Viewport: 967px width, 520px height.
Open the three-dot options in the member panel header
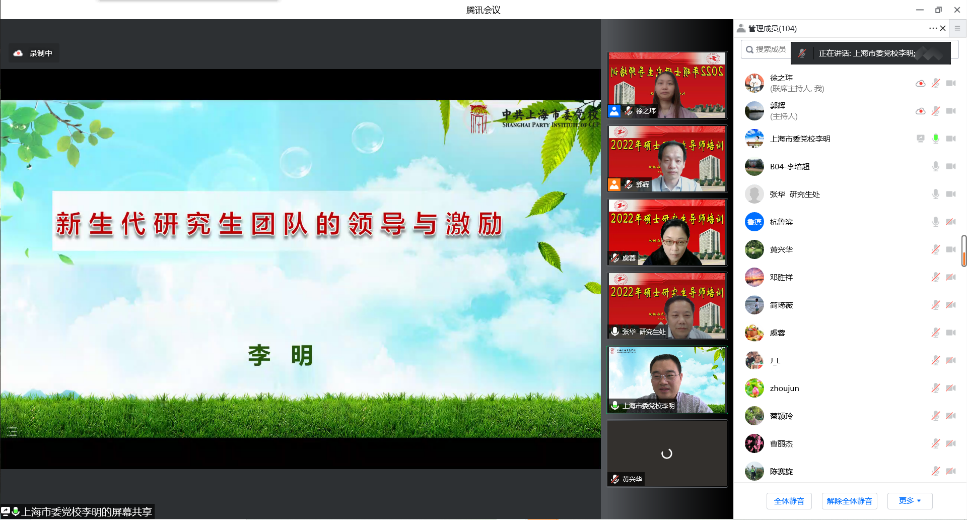[933, 29]
